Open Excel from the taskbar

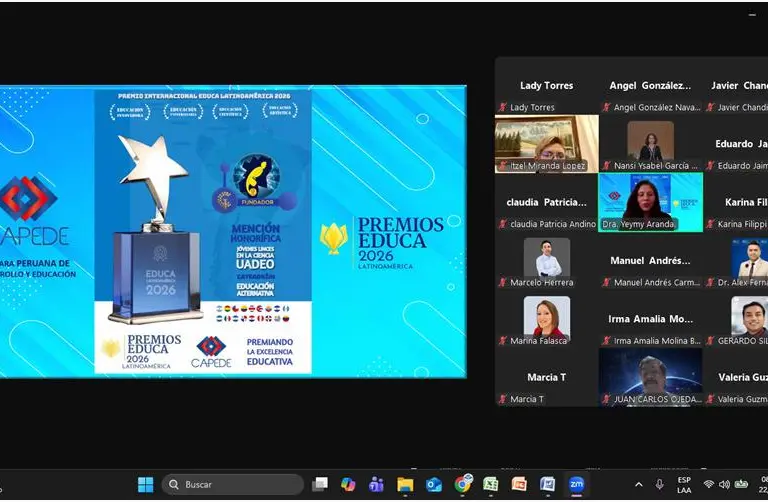(x=491, y=485)
